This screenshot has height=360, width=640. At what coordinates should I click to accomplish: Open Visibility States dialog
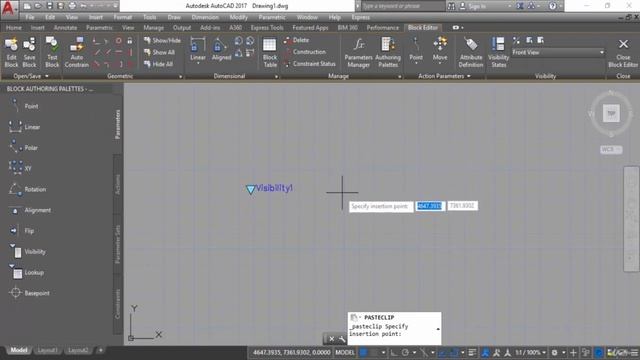pyautogui.click(x=498, y=52)
